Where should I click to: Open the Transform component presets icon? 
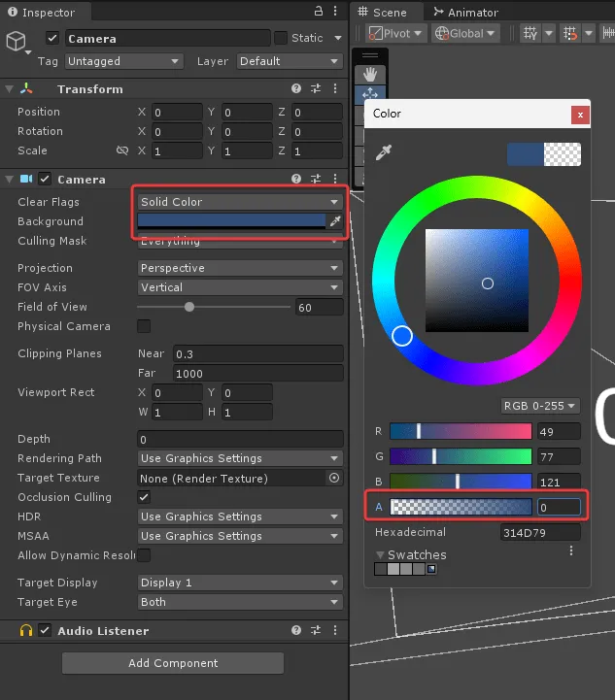click(316, 89)
